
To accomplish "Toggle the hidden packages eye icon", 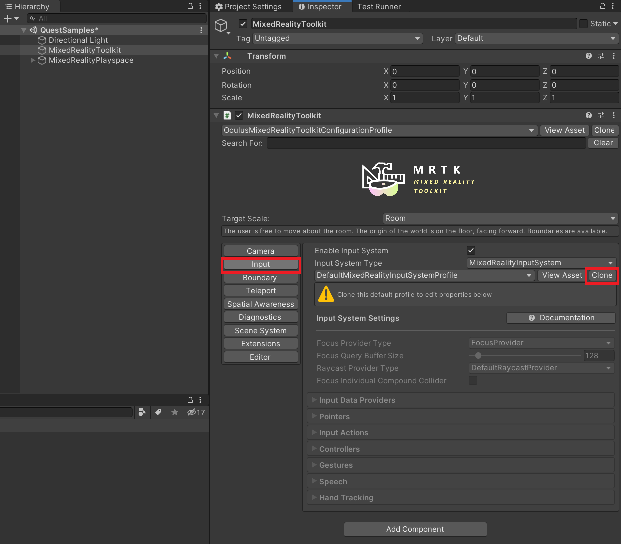I will click(x=192, y=412).
